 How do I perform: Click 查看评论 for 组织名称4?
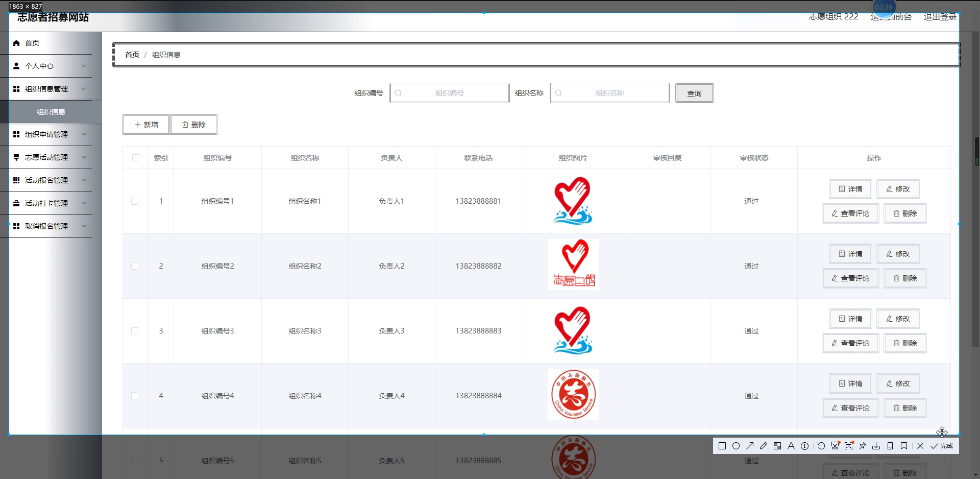(x=850, y=408)
